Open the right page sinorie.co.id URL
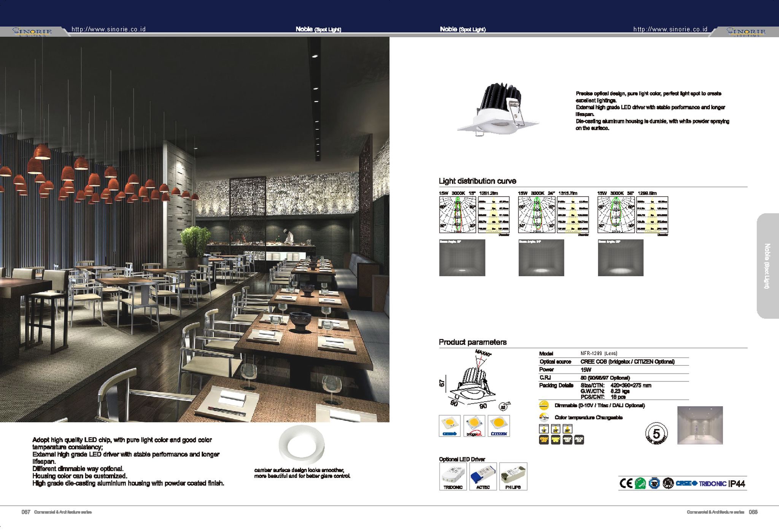Viewport: 779px width, 532px height. click(670, 29)
